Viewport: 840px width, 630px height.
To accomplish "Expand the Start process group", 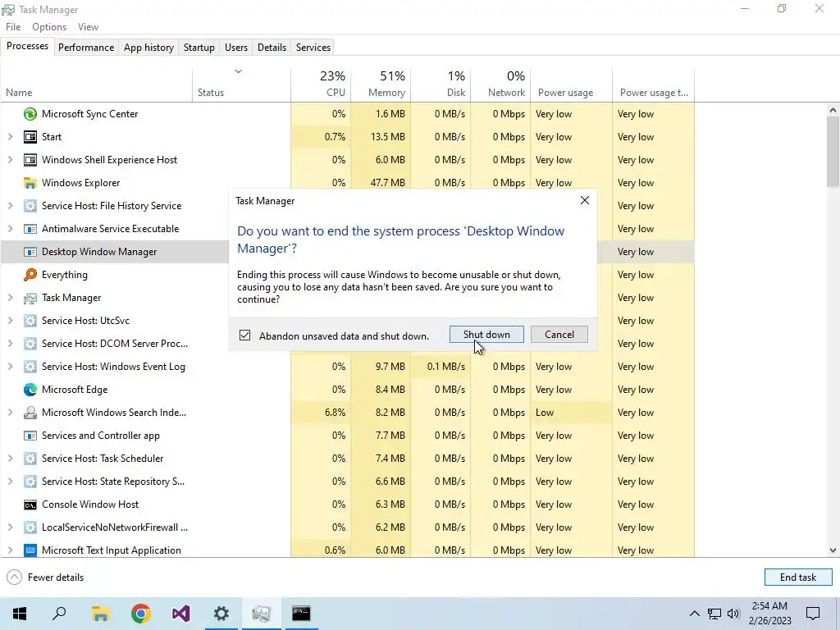I will pyautogui.click(x=10, y=137).
